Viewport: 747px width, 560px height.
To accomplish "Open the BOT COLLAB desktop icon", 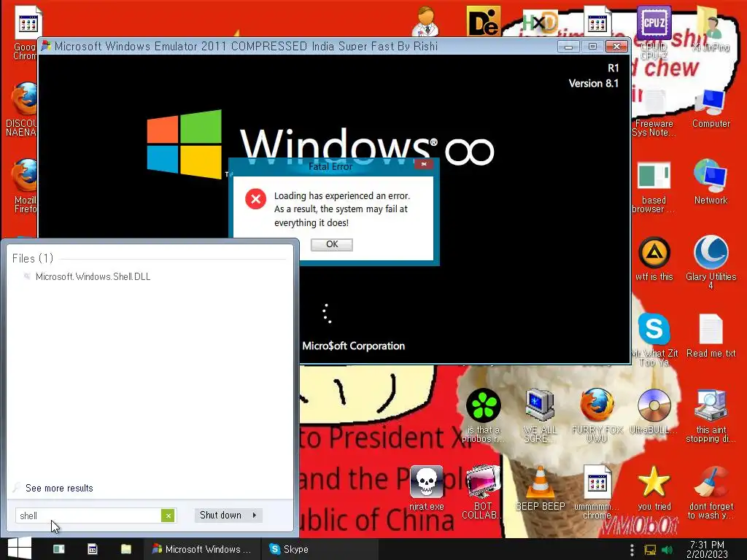I will pyautogui.click(x=483, y=492).
